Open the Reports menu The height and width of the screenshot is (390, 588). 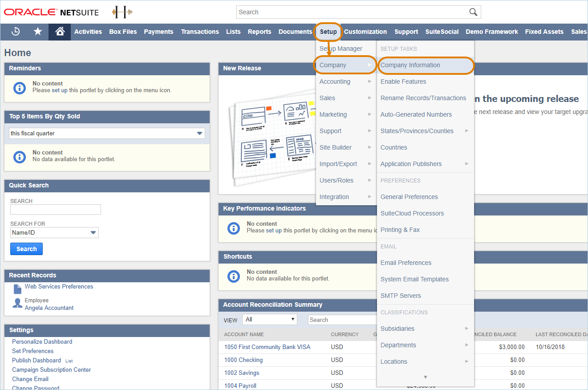(260, 32)
